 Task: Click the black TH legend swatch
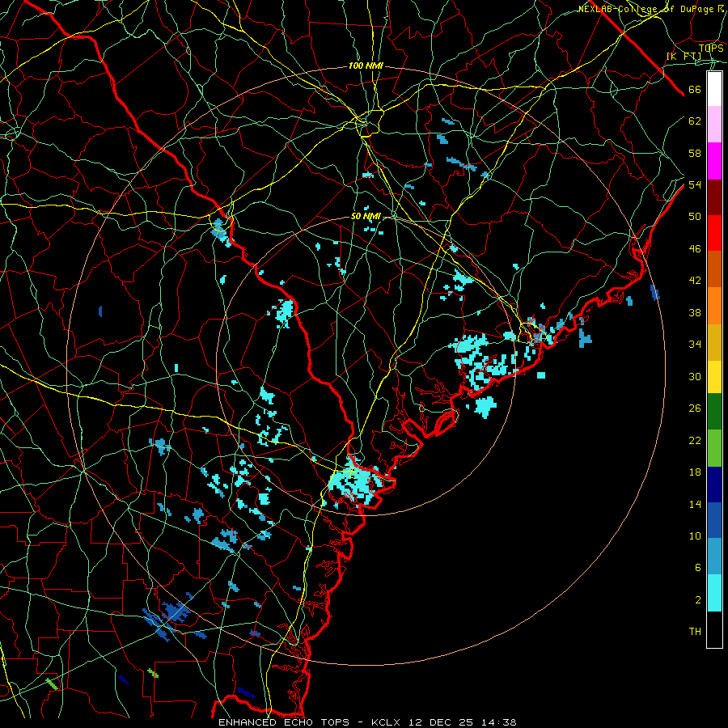(x=714, y=629)
